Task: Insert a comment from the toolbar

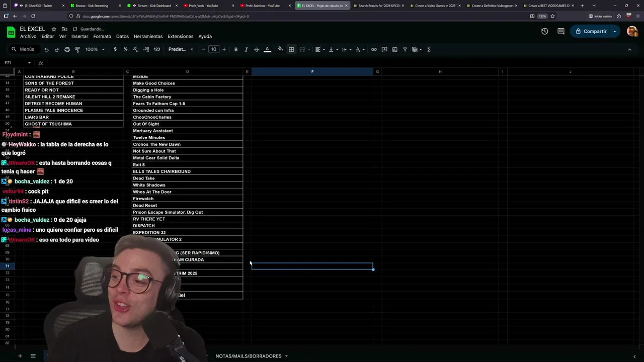Action: (384, 49)
